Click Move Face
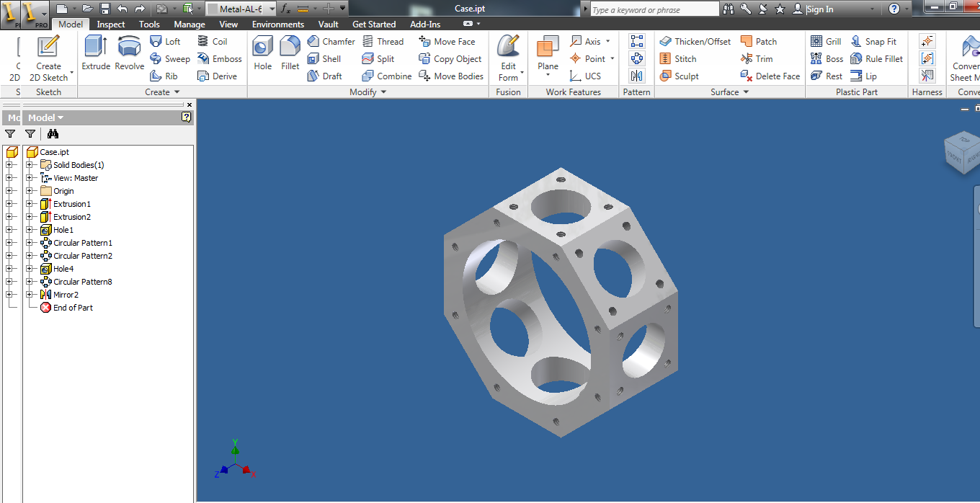 (x=447, y=42)
